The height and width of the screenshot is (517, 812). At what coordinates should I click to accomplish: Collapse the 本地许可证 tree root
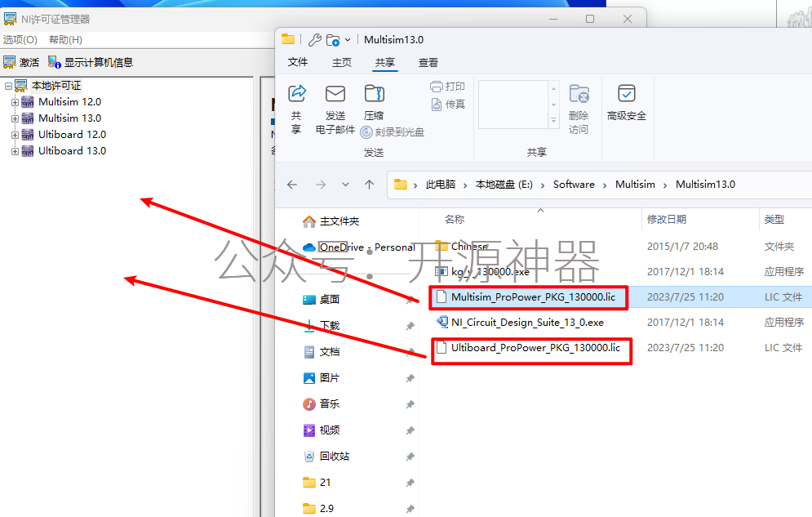pyautogui.click(x=8, y=86)
